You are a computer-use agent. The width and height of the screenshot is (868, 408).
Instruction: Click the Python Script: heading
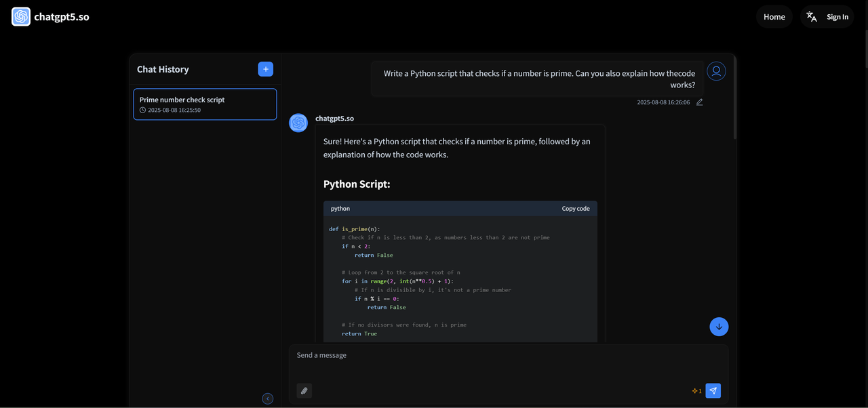(357, 184)
